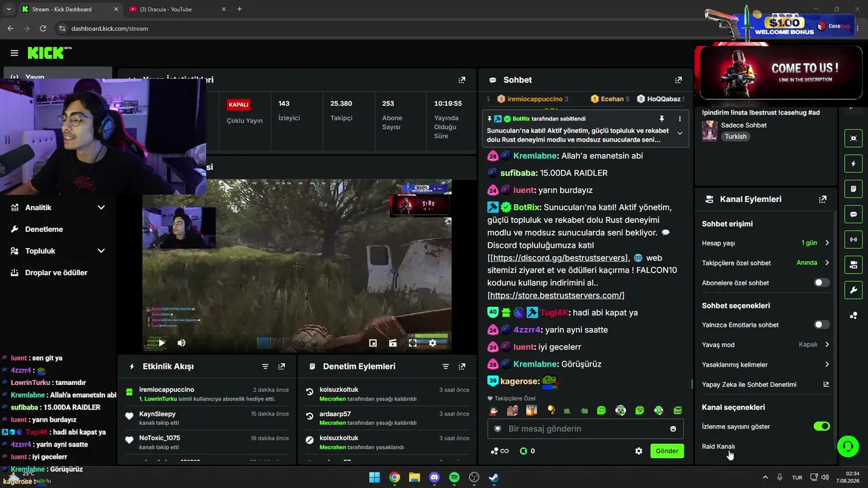Open Takipçilere özel sohbet options

tap(766, 263)
